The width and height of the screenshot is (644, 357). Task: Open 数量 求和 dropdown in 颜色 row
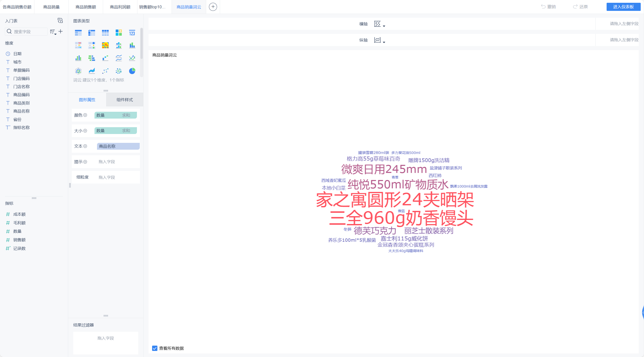(x=116, y=115)
